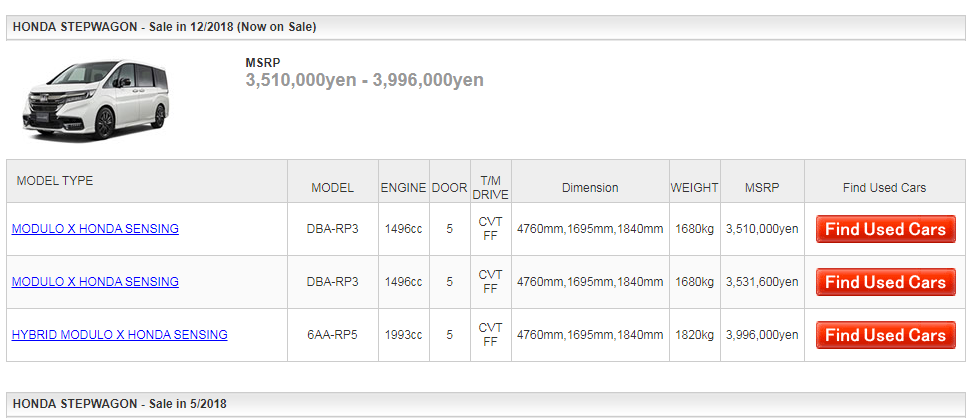Click the 1993cc engine cell
This screenshot has height=420, width=974.
pyautogui.click(x=403, y=335)
